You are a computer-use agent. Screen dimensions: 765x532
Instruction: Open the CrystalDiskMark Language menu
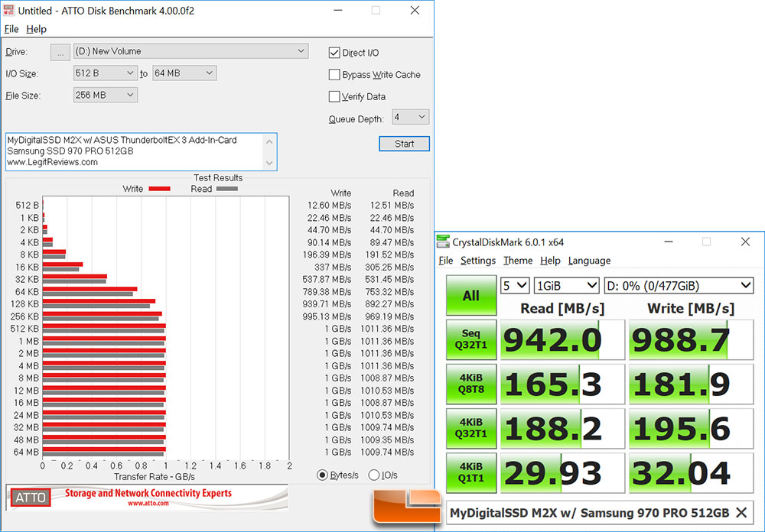click(x=589, y=261)
